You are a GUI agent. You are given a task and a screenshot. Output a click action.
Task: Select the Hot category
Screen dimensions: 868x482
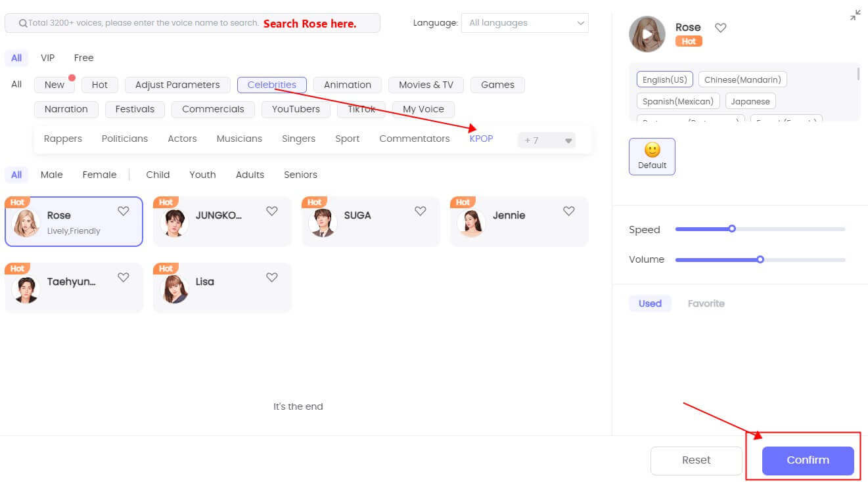tap(100, 85)
